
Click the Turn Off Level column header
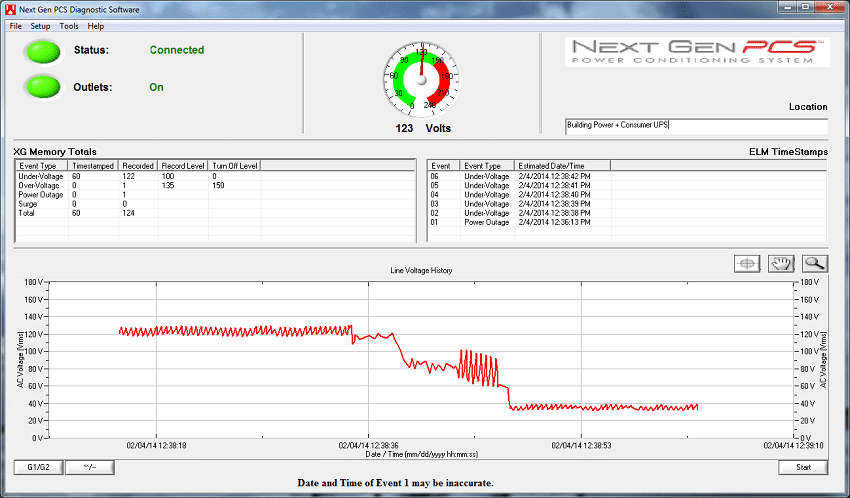[235, 166]
